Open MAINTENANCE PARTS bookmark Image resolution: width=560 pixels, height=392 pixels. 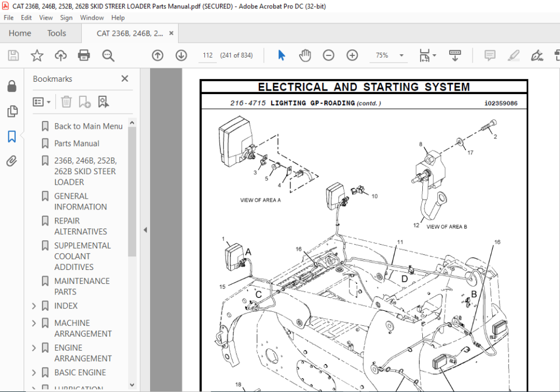tap(82, 286)
